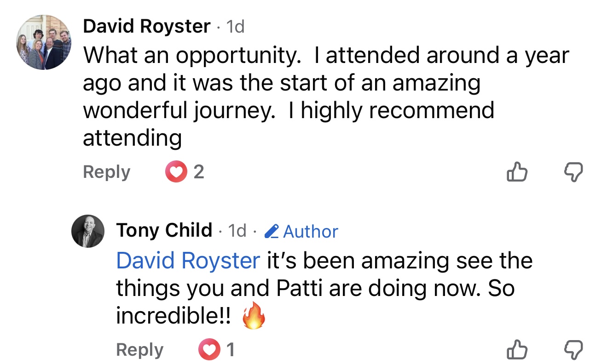Image resolution: width=607 pixels, height=364 pixels.
Task: Open Tony Child's profile name
Action: point(164,230)
